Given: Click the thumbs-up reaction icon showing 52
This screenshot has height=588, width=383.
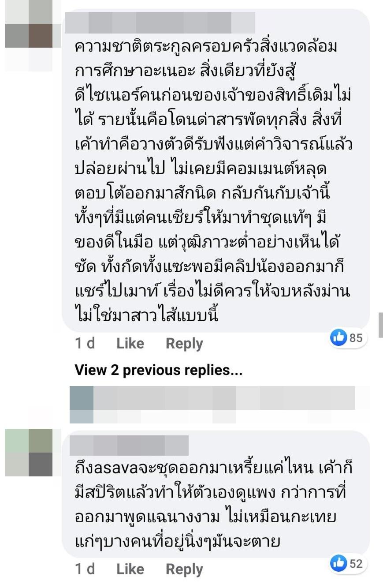Looking at the screenshot, I should point(339,563).
